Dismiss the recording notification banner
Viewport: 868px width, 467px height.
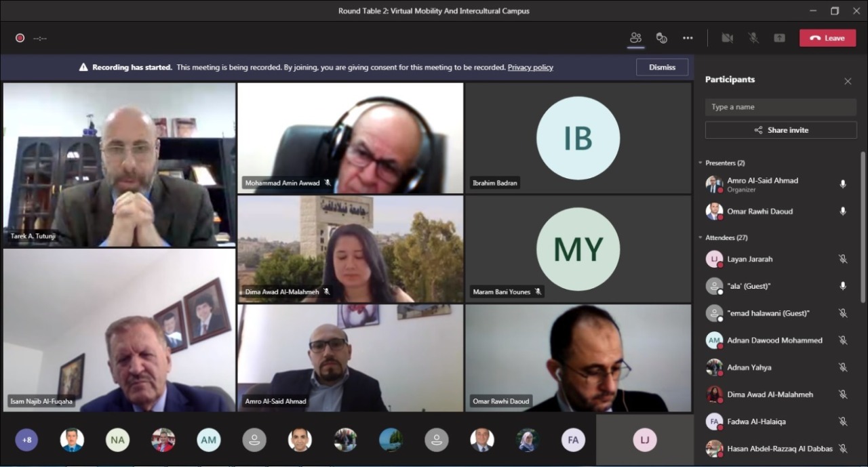pyautogui.click(x=662, y=67)
